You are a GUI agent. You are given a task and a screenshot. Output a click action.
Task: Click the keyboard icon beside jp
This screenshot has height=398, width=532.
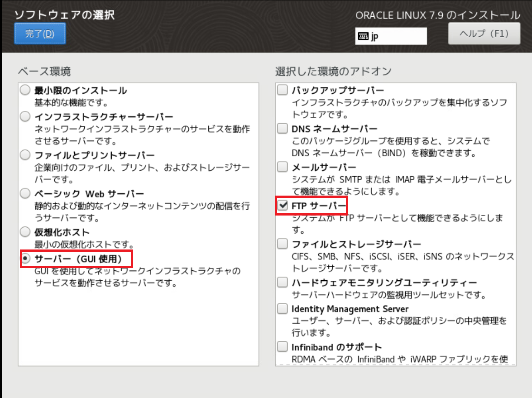tap(363, 36)
